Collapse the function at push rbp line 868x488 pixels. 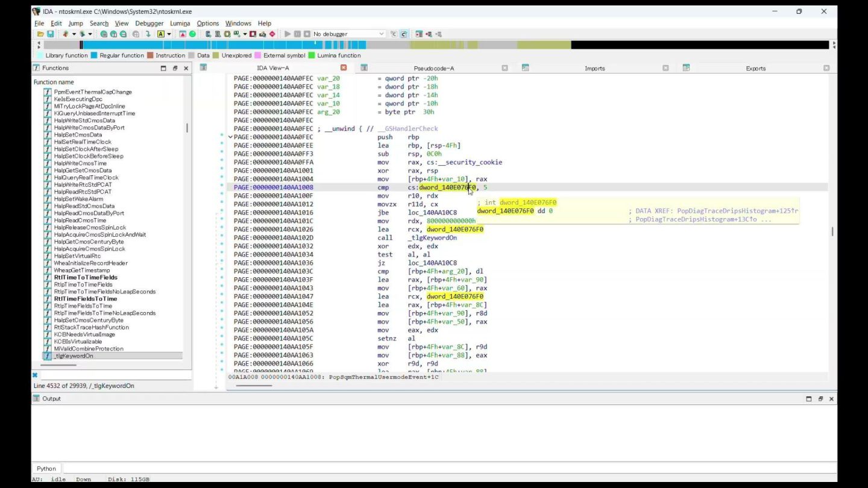pyautogui.click(x=230, y=137)
